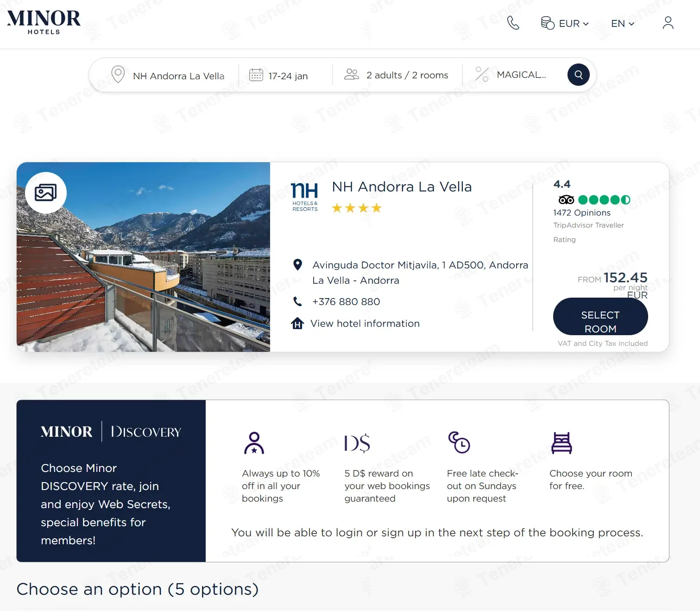This screenshot has height=611, width=700.
Task: Click Choose Minor DISCOVERY rate description
Action: click(106, 504)
